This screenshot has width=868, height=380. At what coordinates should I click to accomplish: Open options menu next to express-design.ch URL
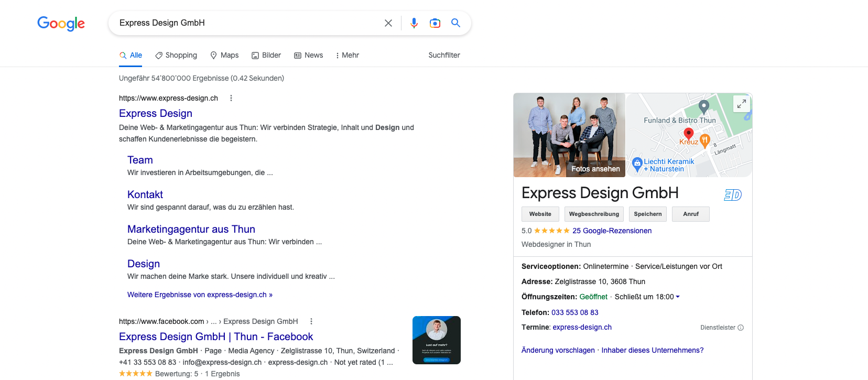point(231,98)
